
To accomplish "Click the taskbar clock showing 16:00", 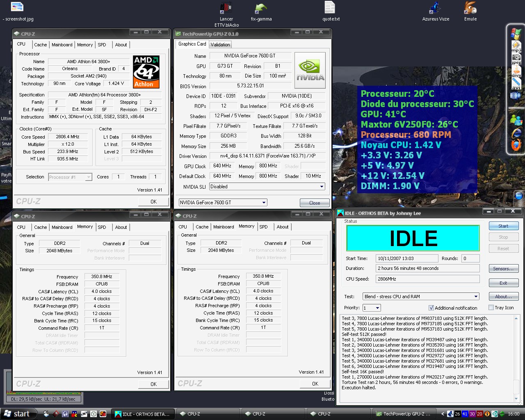I will (513, 414).
